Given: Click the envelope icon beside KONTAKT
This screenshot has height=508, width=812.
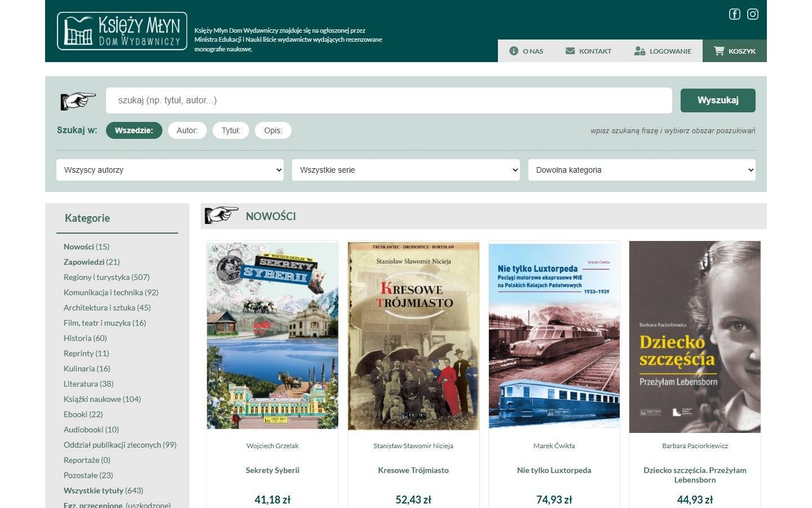Looking at the screenshot, I should click(x=570, y=51).
